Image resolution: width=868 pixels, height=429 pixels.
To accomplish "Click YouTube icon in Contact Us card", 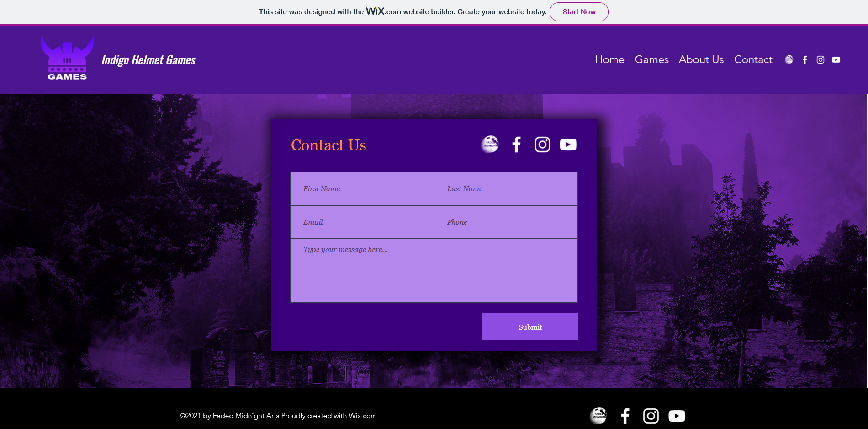I will [568, 145].
